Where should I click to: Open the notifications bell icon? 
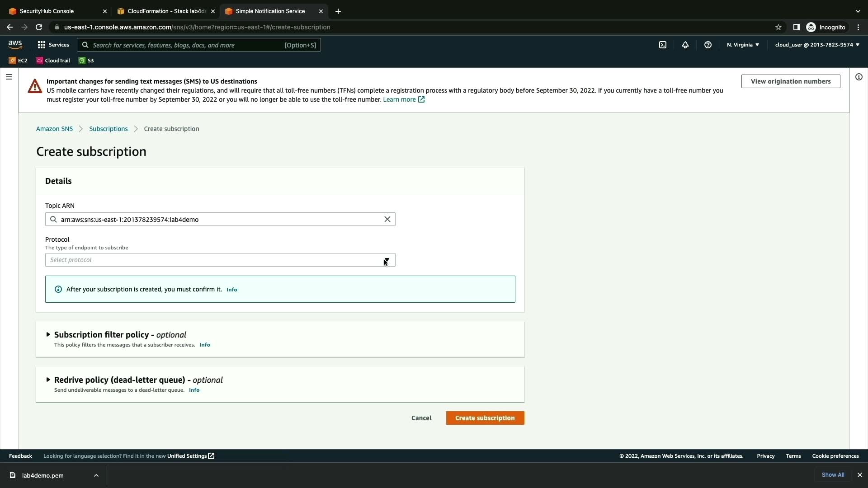[685, 45]
